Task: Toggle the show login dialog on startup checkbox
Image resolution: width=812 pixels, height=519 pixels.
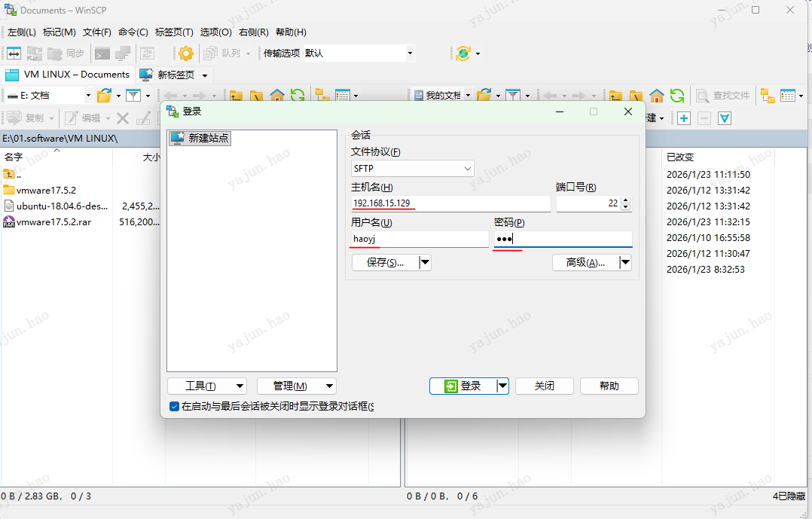Action: (x=175, y=407)
